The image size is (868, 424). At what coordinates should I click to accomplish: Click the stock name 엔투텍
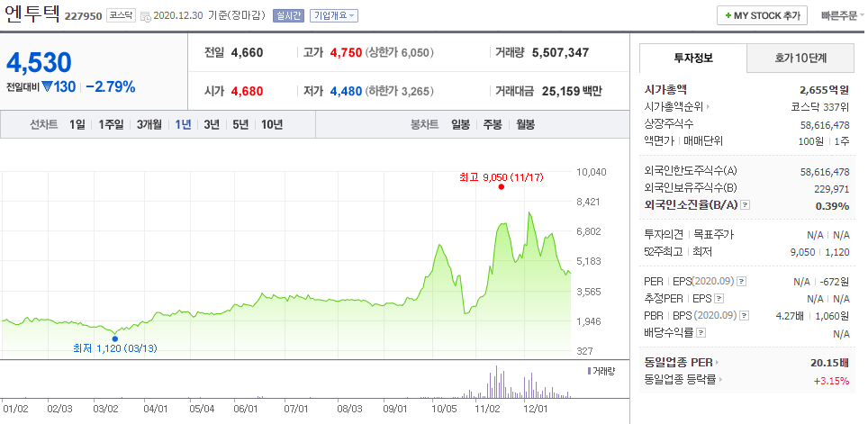pos(32,14)
